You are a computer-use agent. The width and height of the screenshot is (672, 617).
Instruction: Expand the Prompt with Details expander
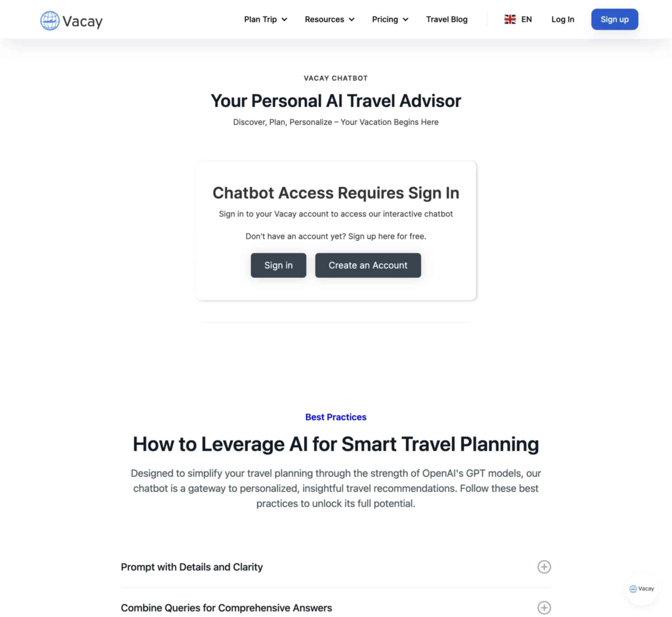point(544,567)
